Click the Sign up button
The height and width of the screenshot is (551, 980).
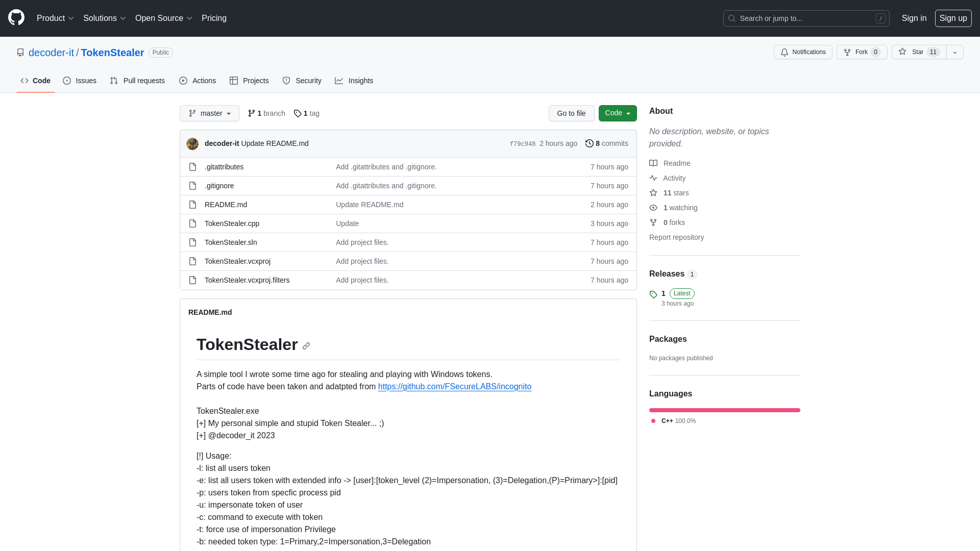(x=953, y=18)
